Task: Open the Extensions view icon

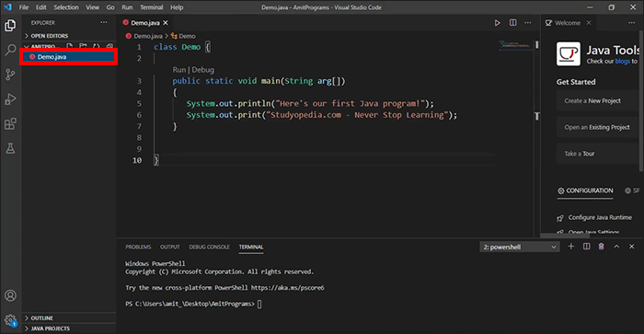Action: point(10,123)
